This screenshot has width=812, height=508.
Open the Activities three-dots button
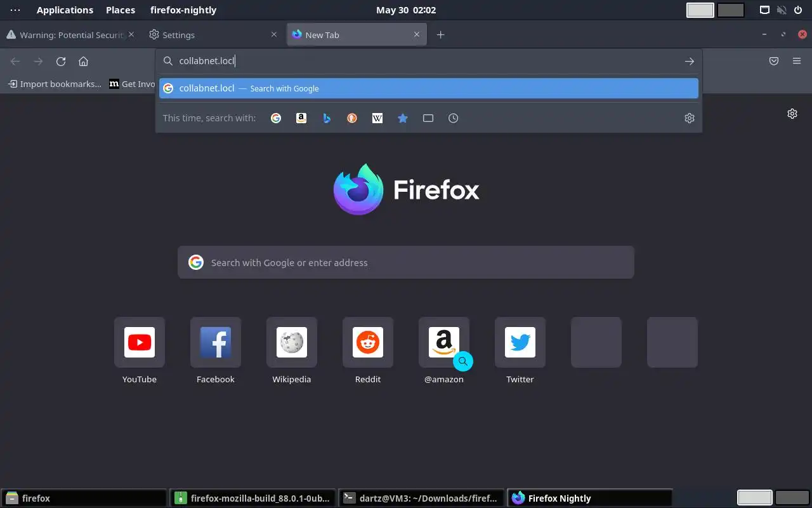[x=15, y=10]
